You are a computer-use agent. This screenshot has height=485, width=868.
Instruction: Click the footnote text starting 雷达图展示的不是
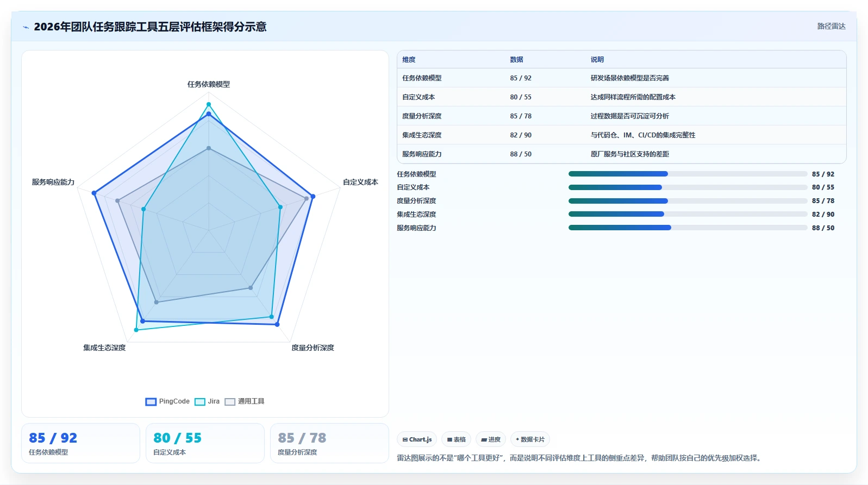tap(580, 458)
